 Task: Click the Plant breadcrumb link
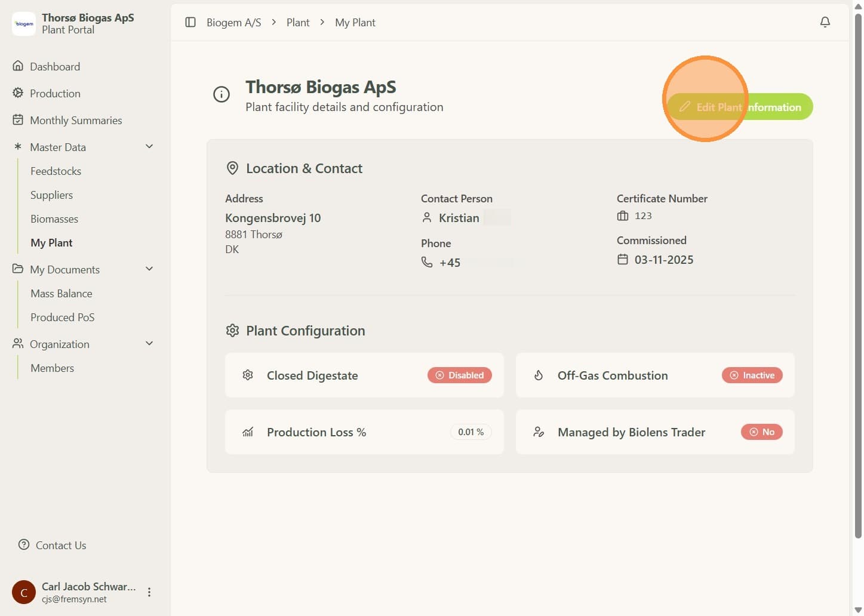pos(298,23)
